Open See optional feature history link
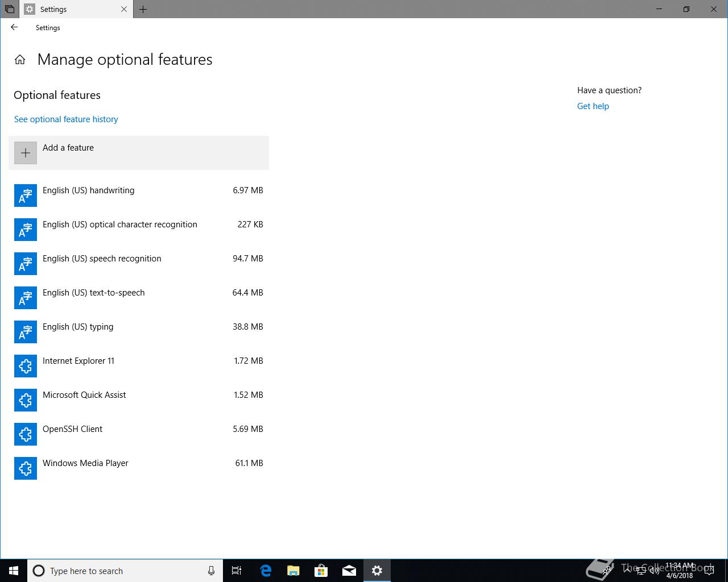This screenshot has height=582, width=728. point(66,119)
